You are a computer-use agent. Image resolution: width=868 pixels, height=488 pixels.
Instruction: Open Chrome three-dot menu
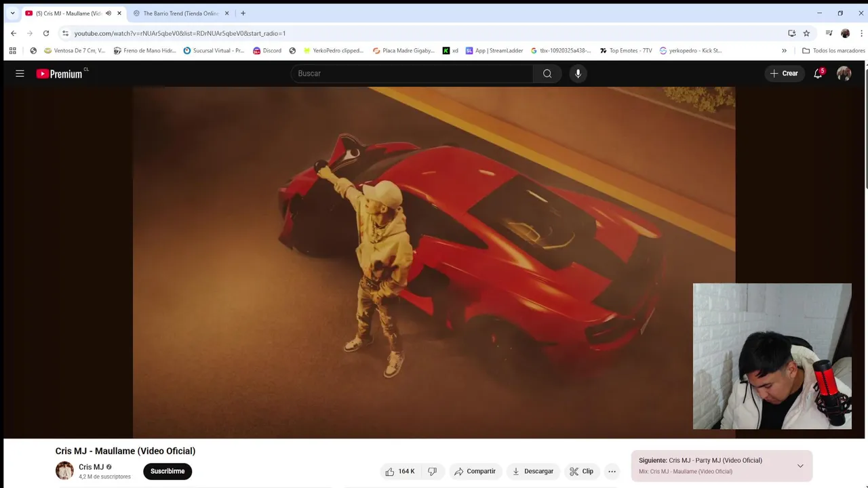point(861,33)
